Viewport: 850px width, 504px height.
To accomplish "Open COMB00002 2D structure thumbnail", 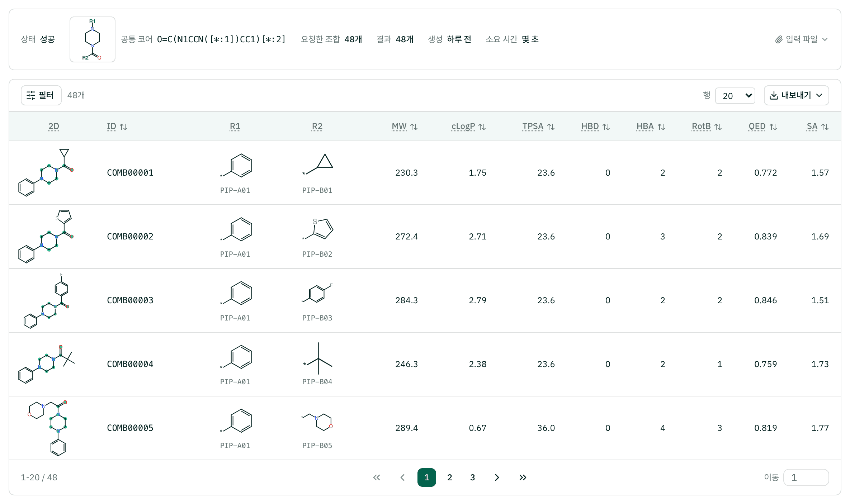I will tap(47, 237).
